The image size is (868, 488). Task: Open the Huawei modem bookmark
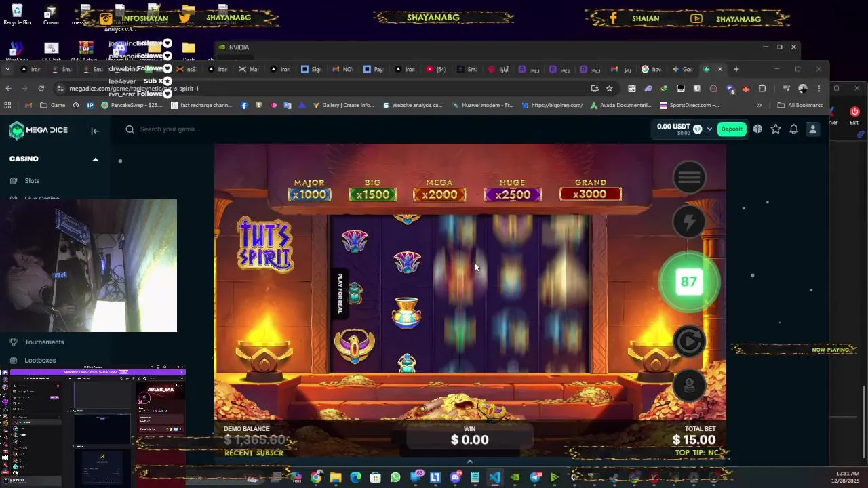pyautogui.click(x=481, y=106)
